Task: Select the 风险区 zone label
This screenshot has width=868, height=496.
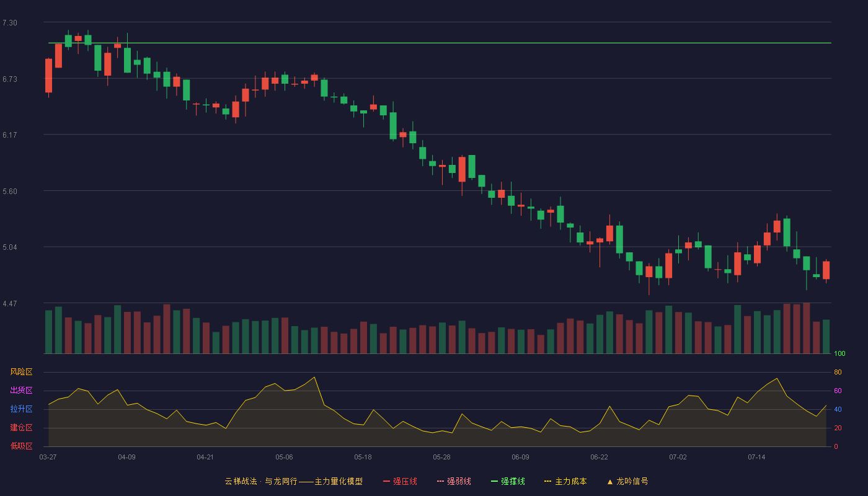Action: click(x=21, y=372)
